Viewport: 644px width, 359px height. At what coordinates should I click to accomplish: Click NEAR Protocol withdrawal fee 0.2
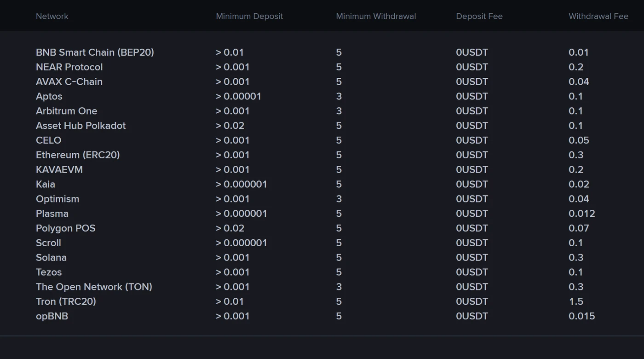click(576, 67)
